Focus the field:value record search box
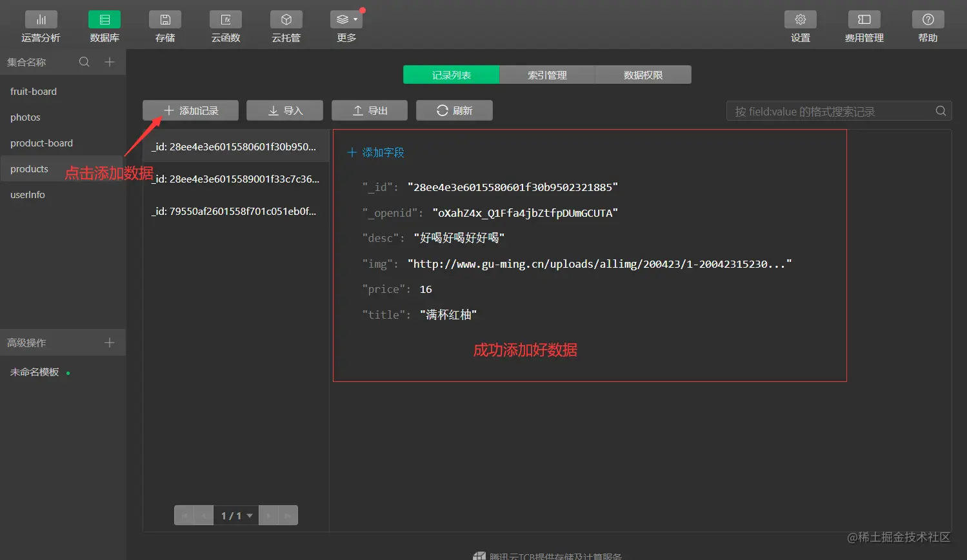The width and height of the screenshot is (967, 560). pos(839,111)
